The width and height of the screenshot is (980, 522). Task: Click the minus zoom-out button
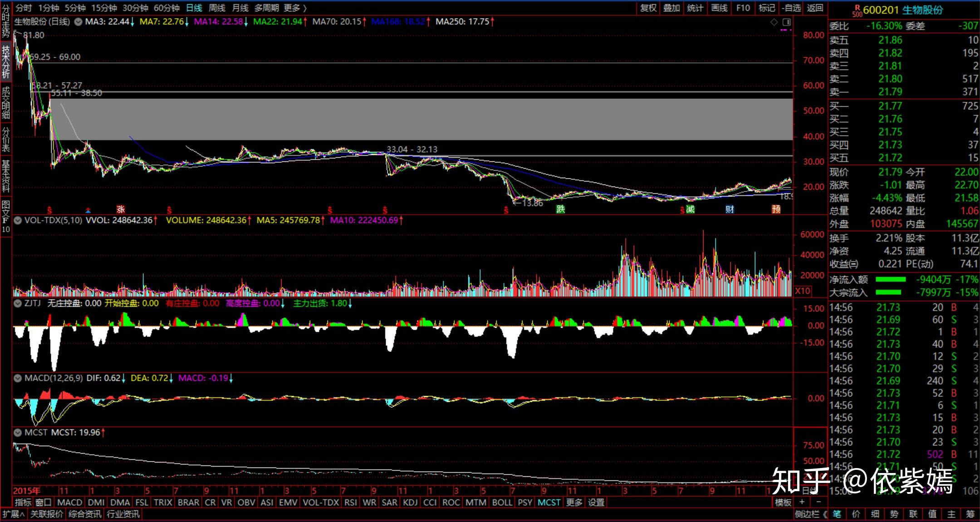pyautogui.click(x=818, y=502)
